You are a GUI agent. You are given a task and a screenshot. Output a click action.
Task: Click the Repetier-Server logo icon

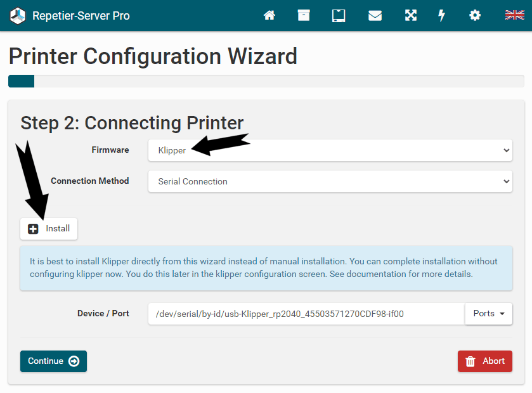click(17, 15)
